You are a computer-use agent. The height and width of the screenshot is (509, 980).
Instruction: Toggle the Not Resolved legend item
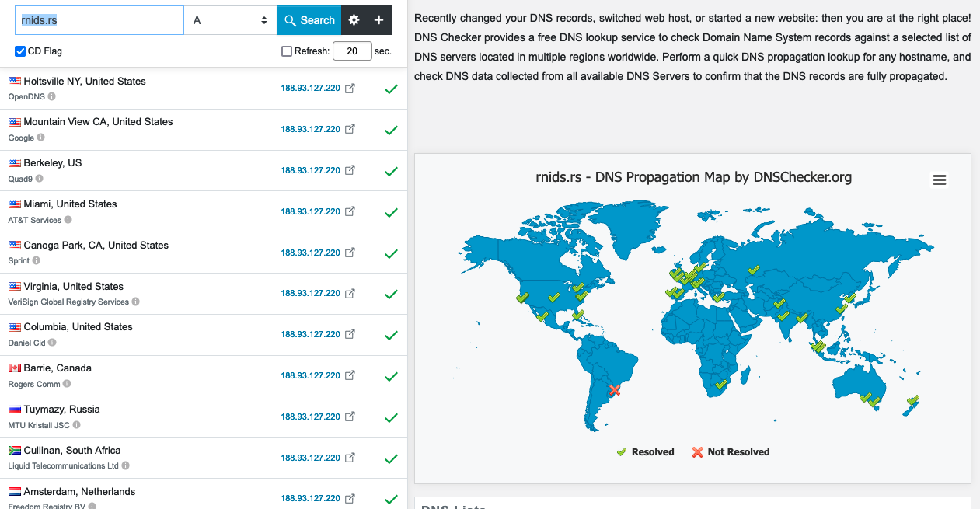[x=731, y=452]
